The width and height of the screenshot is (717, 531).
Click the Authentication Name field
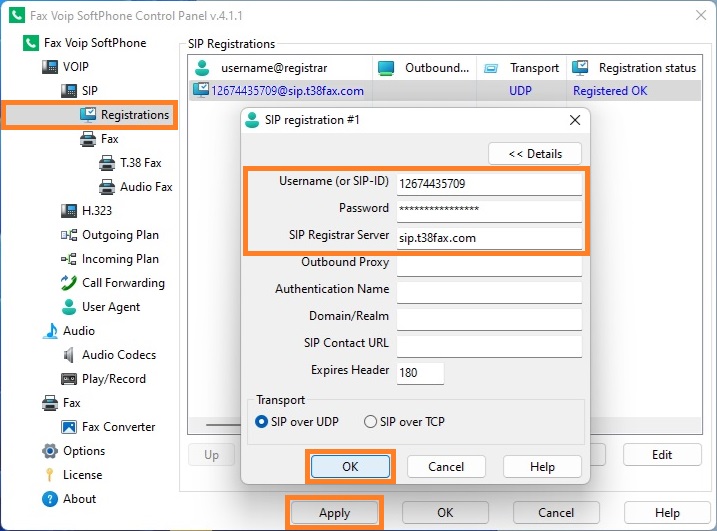click(x=489, y=292)
